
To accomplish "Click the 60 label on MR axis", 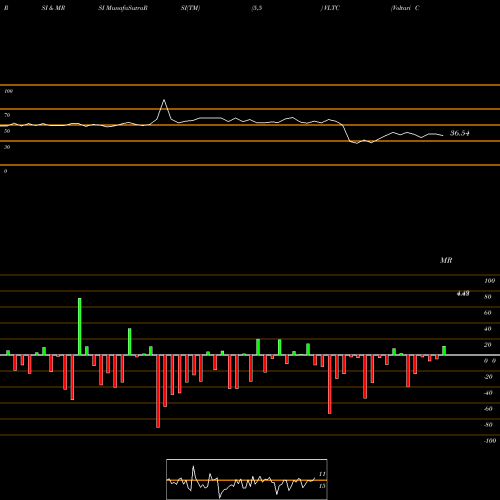I will tap(488, 313).
